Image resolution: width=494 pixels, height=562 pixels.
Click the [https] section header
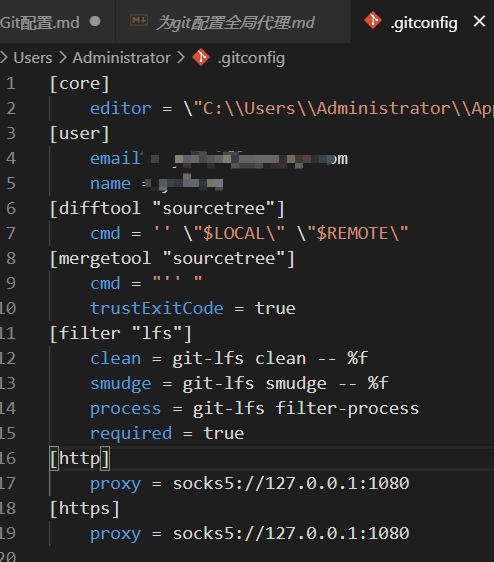(x=85, y=509)
